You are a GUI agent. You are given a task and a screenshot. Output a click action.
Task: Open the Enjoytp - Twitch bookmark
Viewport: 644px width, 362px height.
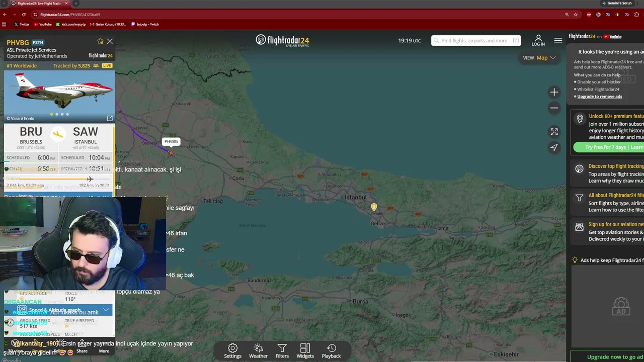145,24
